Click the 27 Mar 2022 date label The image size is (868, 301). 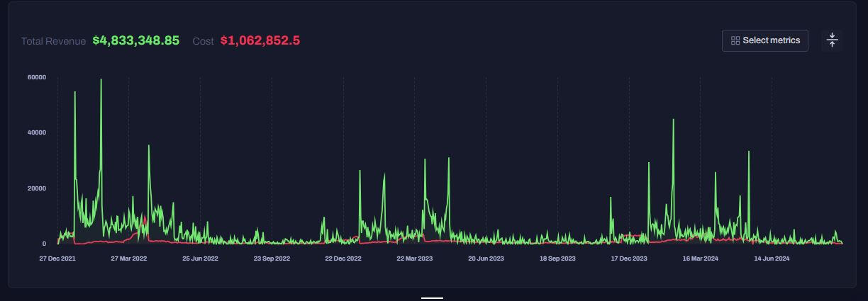coord(129,259)
